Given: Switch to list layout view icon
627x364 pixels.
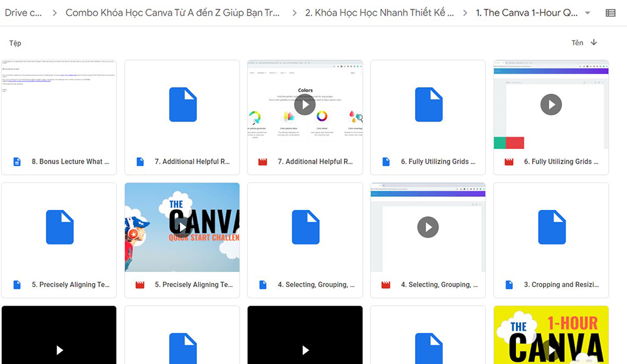Looking at the screenshot, I should pos(610,13).
